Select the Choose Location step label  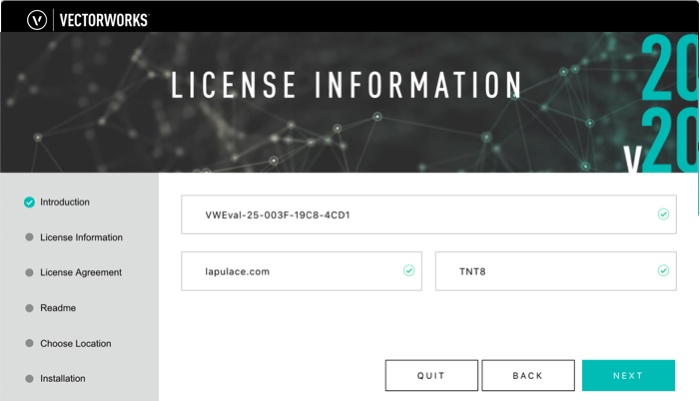[76, 343]
